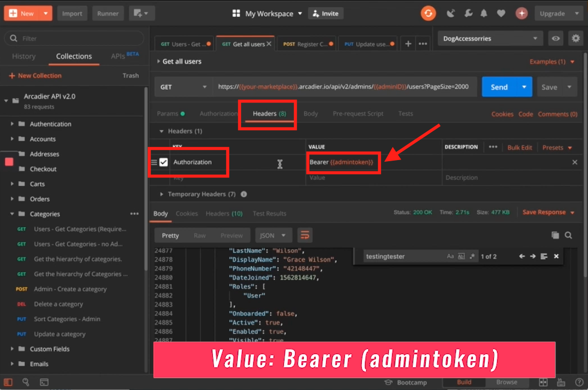Image resolution: width=588 pixels, height=390 pixels.
Task: Open the New button dropdown arrow
Action: (x=45, y=14)
